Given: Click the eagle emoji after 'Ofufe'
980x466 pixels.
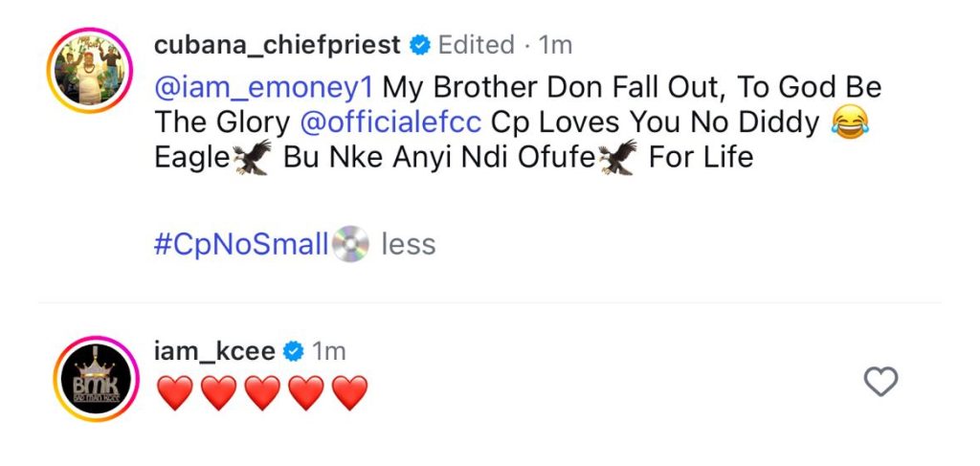Looking at the screenshot, I should (618, 158).
